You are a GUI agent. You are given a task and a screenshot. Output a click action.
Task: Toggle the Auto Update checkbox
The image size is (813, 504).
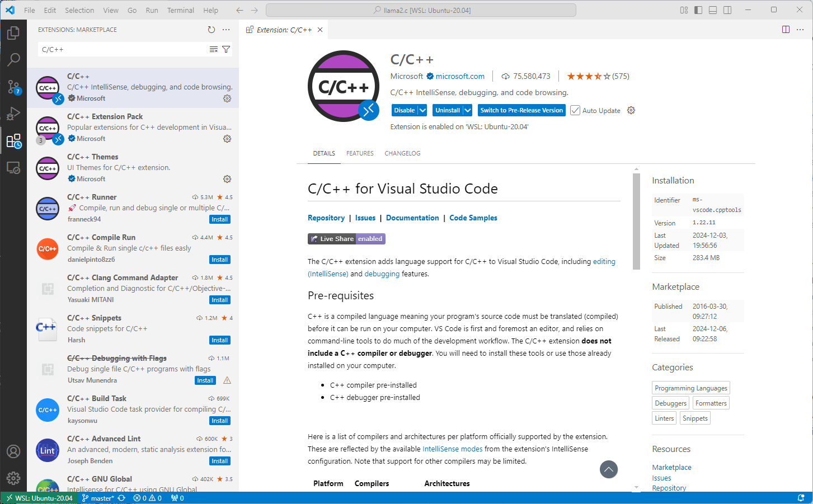pyautogui.click(x=575, y=110)
